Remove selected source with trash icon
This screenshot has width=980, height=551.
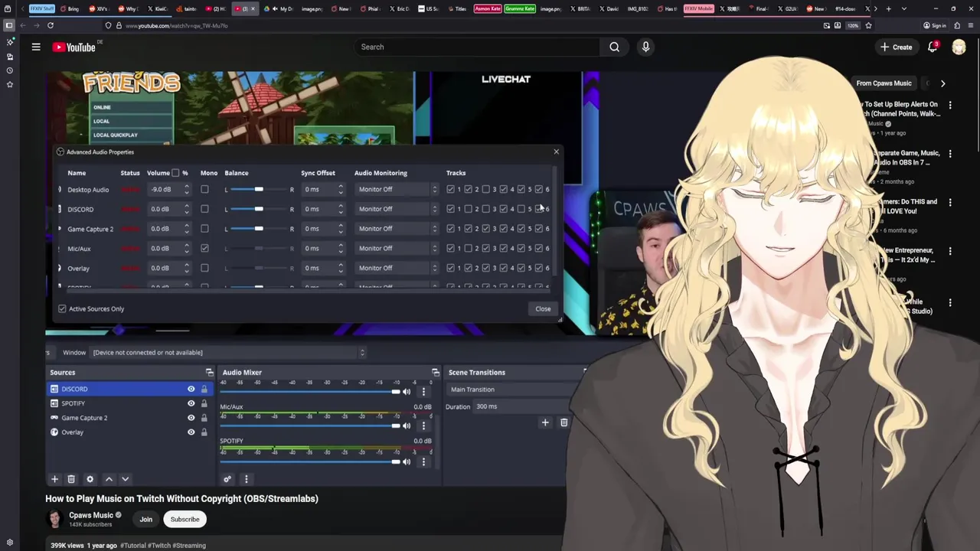pos(71,479)
